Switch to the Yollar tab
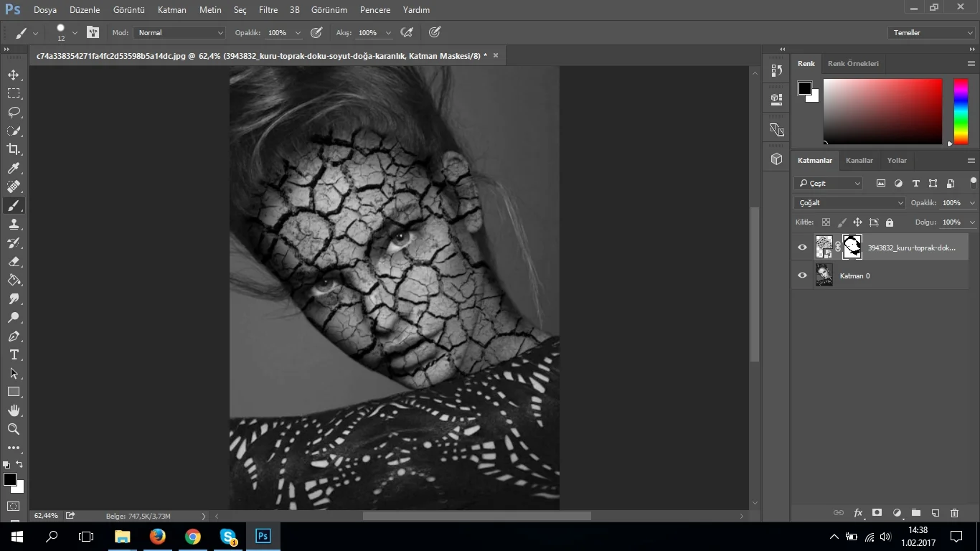980x551 pixels. point(897,160)
